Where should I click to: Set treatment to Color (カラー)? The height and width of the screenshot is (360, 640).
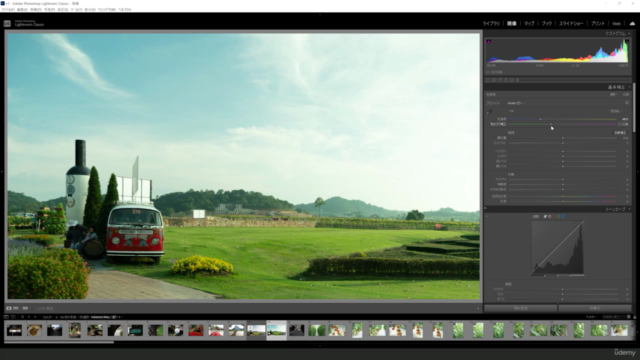613,94
